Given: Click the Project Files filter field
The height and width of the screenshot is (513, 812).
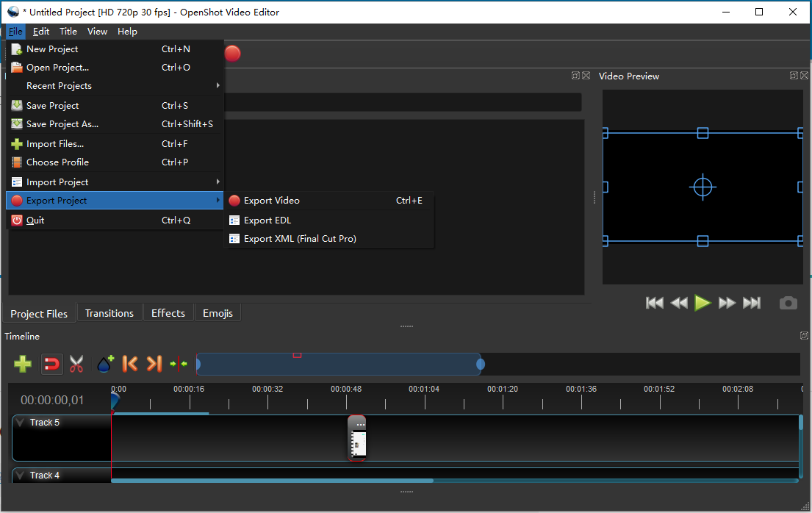Looking at the screenshot, I should (x=403, y=102).
